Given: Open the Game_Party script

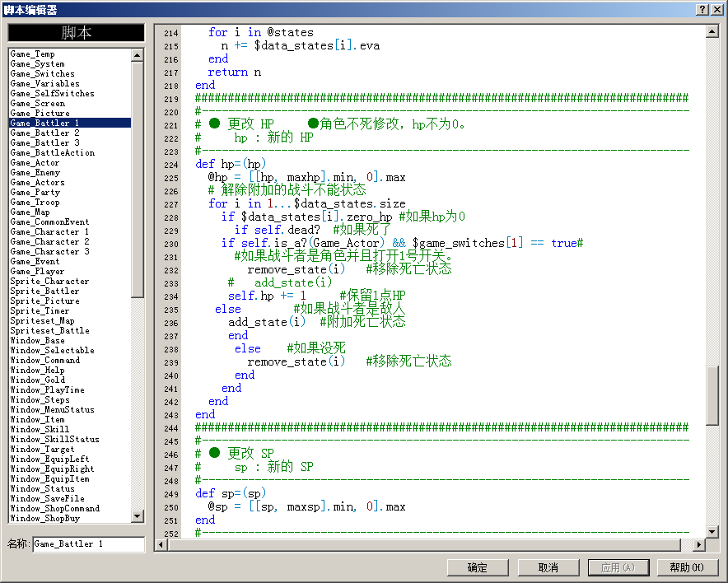Looking at the screenshot, I should click(70, 192).
